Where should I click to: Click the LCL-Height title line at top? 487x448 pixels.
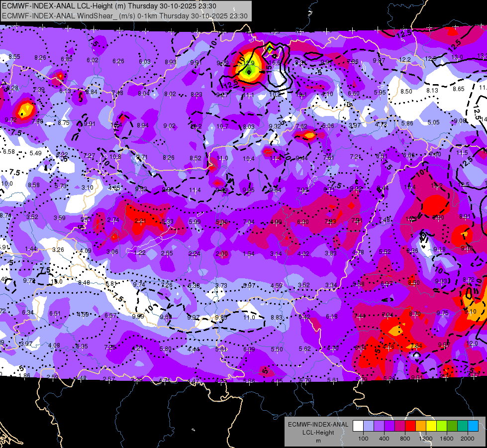click(109, 6)
